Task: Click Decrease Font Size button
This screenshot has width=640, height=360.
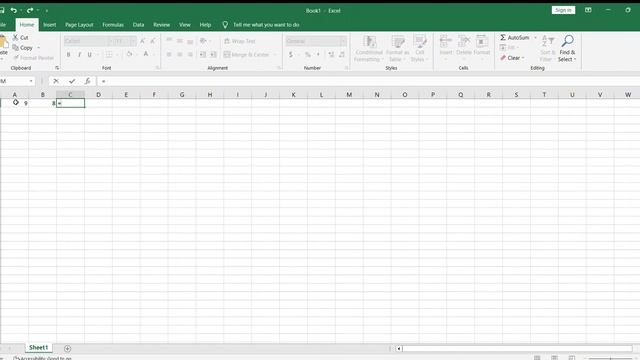Action: (153, 41)
